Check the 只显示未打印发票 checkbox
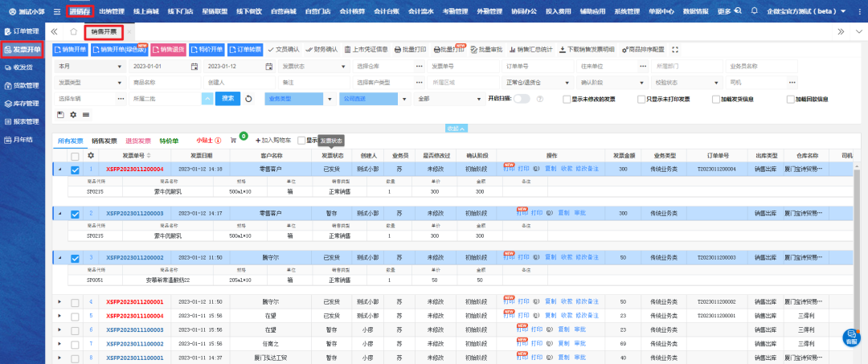Image resolution: width=868 pixels, height=364 pixels. pyautogui.click(x=641, y=99)
